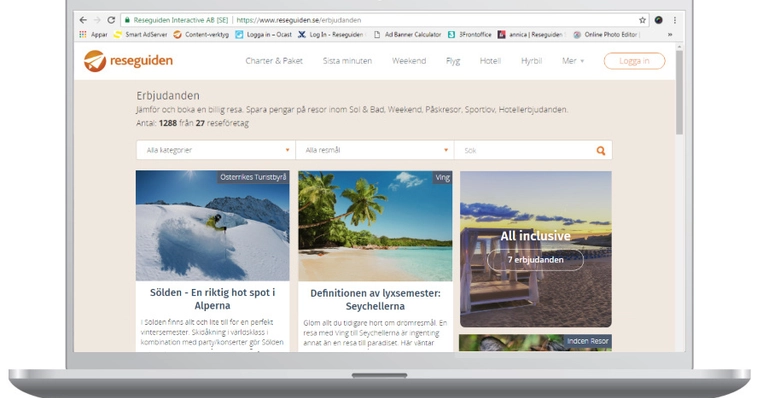Image resolution: width=757 pixels, height=398 pixels.
Task: Expand the Alla resmål dropdown
Action: [x=375, y=150]
